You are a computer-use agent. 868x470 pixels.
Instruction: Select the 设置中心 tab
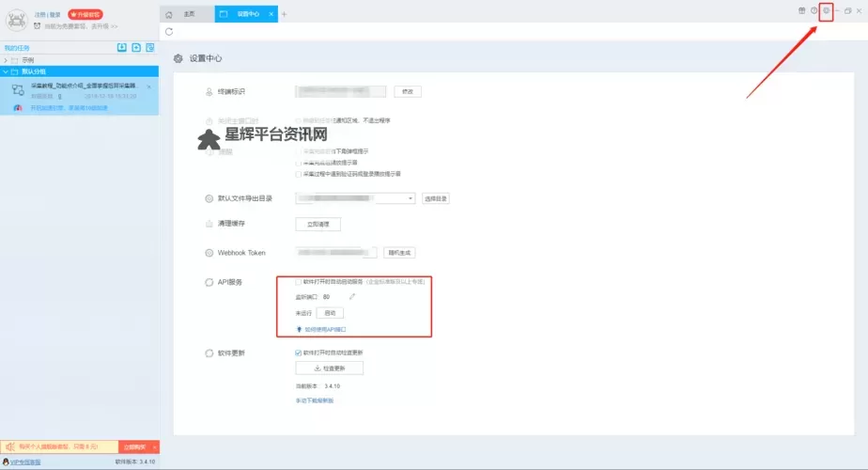[x=247, y=14]
